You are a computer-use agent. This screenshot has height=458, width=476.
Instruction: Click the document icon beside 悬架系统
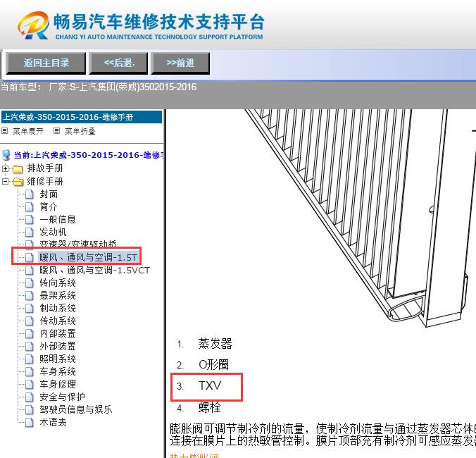pos(29,295)
